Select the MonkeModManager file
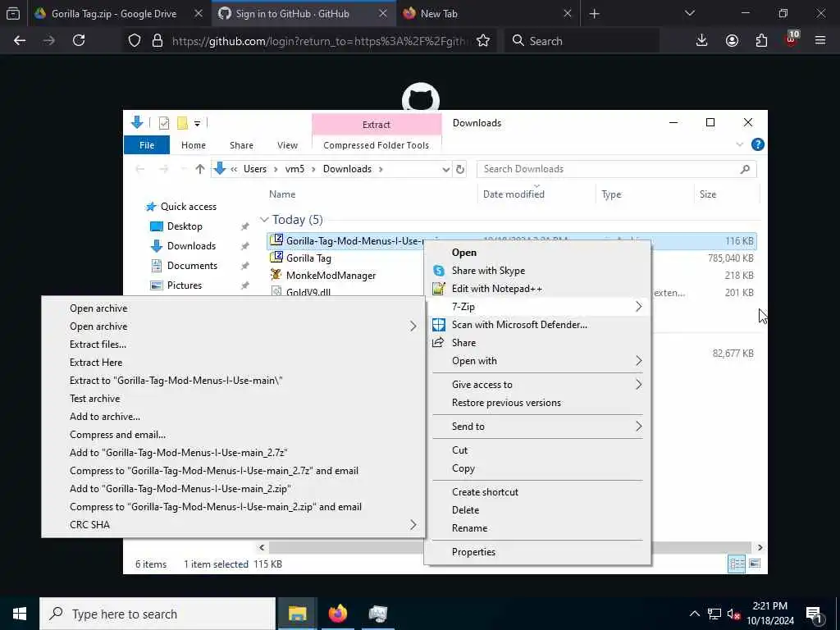 point(331,276)
